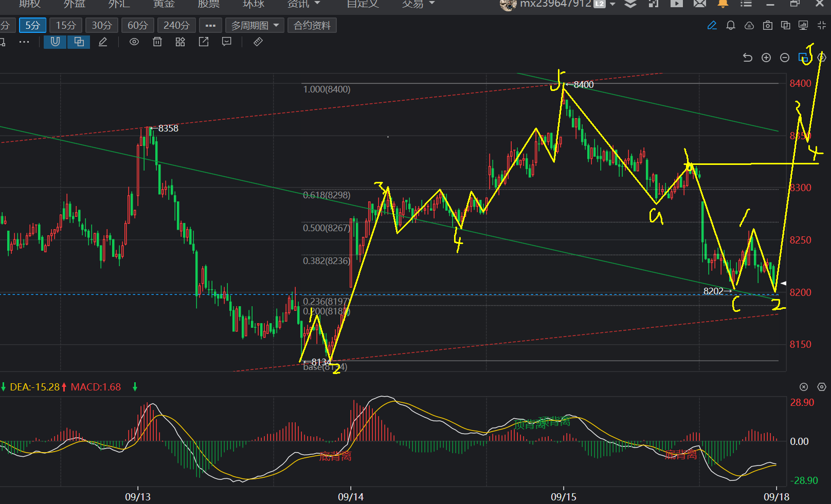Expand the 交易 dropdown menu
This screenshot has height=504, width=831.
pos(419,4)
